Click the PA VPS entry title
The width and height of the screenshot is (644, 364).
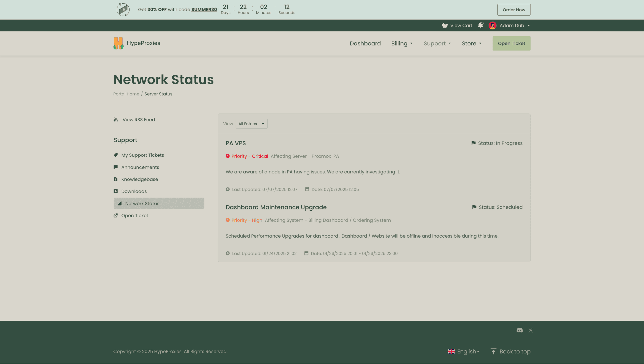tap(236, 143)
